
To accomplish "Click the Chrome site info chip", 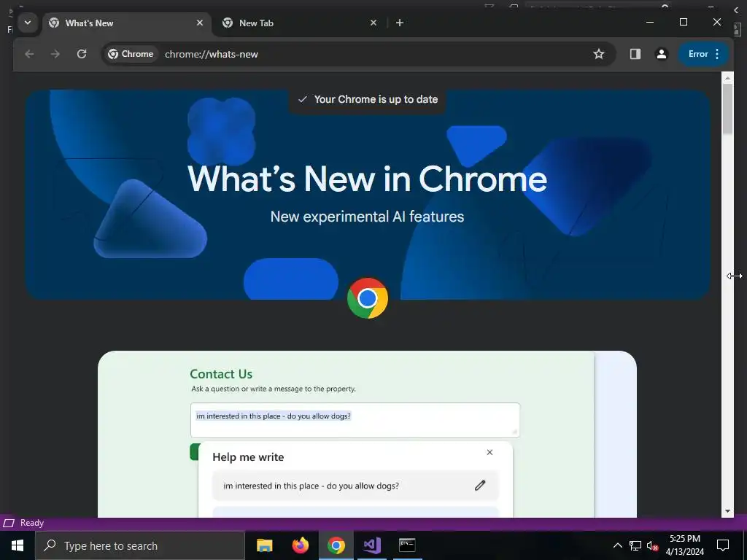I will [x=131, y=54].
